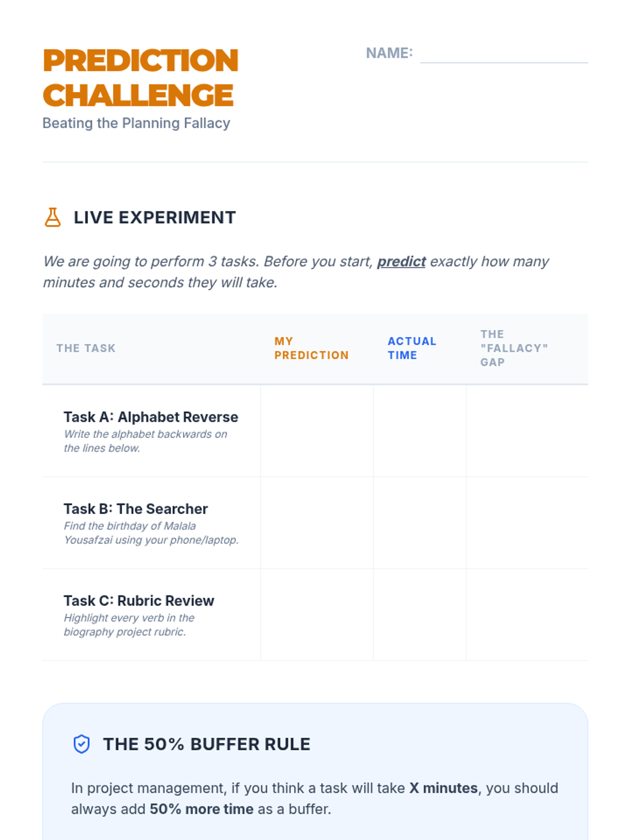
Task: Click the Task B prediction cell
Action: pyautogui.click(x=317, y=523)
